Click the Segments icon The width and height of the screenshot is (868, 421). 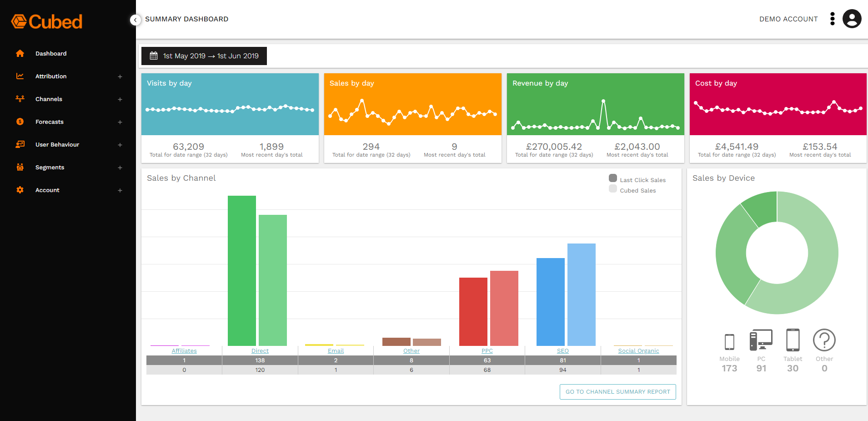tap(20, 167)
